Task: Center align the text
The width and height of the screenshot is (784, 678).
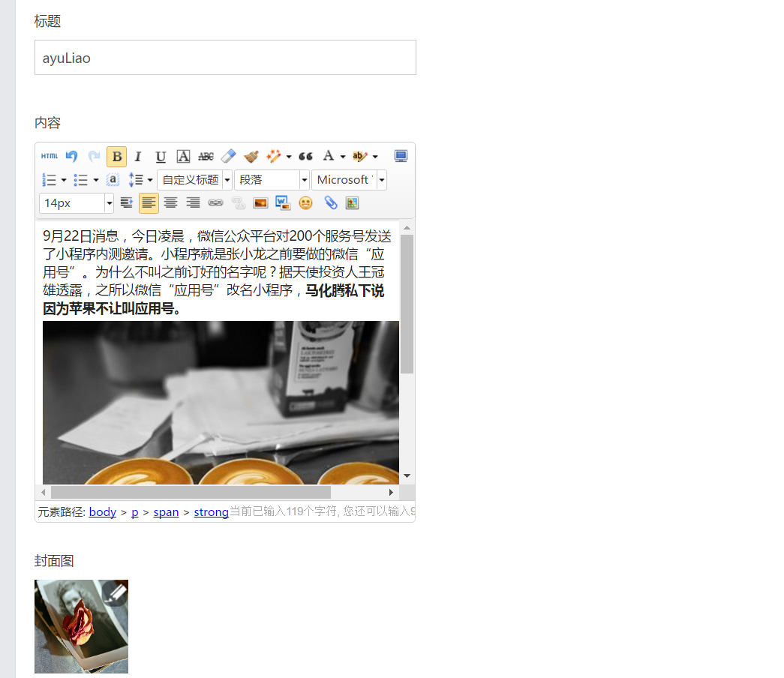Action: [170, 203]
